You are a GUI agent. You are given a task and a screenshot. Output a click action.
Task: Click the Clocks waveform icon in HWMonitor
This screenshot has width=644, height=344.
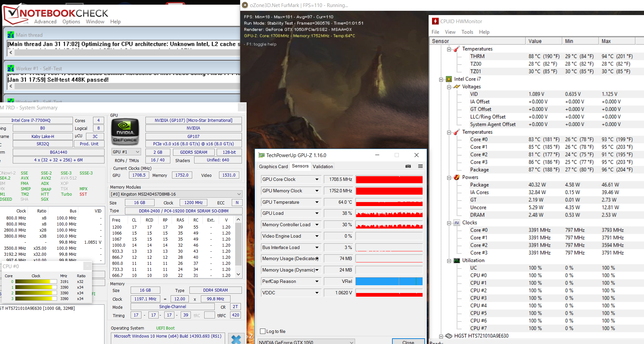457,223
